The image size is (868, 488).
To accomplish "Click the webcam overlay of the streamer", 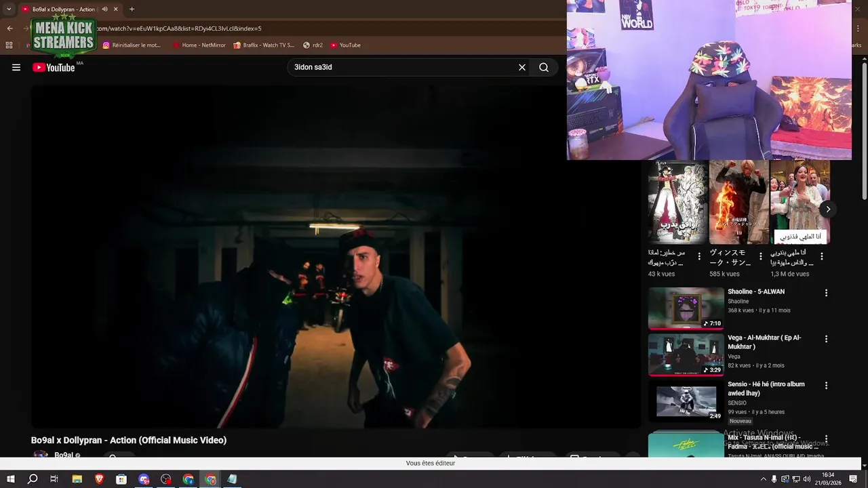I will [x=709, y=80].
